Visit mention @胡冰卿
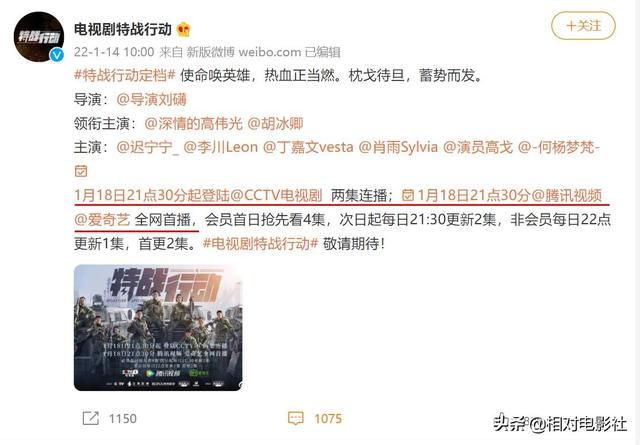The height and width of the screenshot is (445, 640). tap(276, 123)
